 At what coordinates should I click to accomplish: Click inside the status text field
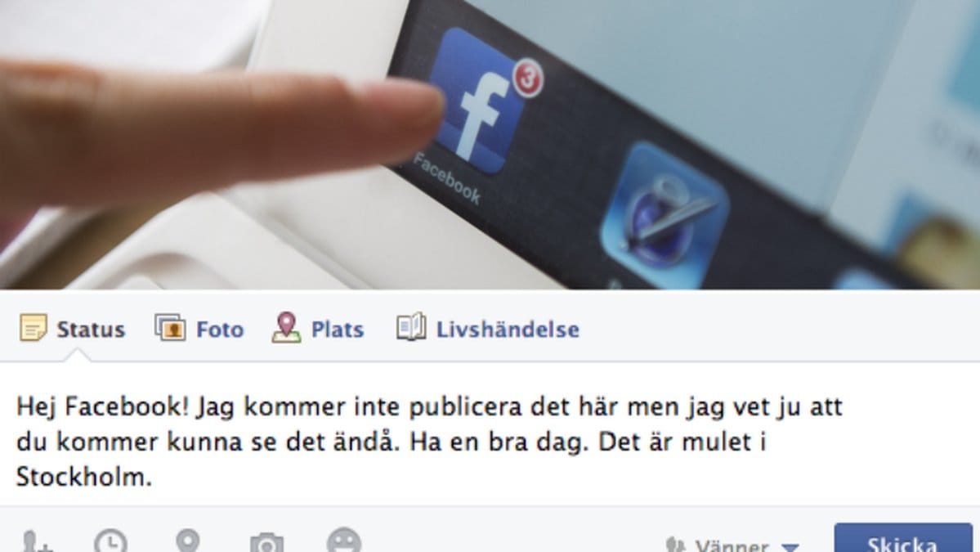[x=490, y=434]
